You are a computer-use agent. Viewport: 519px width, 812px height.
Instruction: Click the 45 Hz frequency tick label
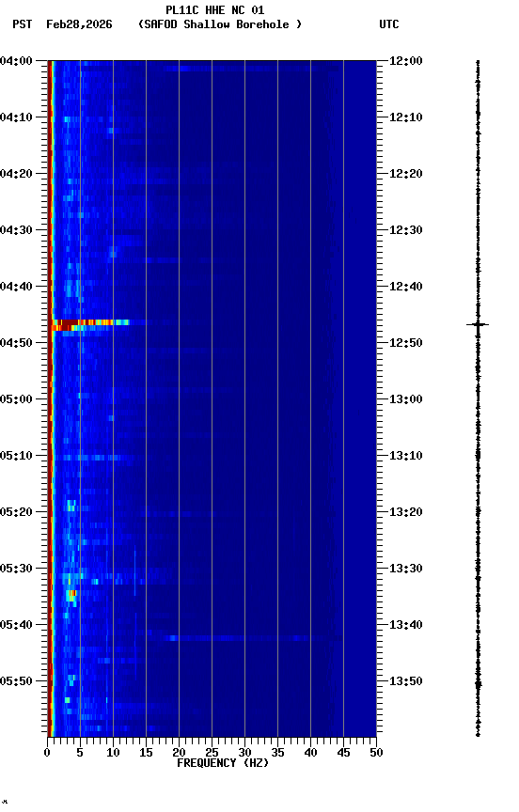tap(343, 753)
